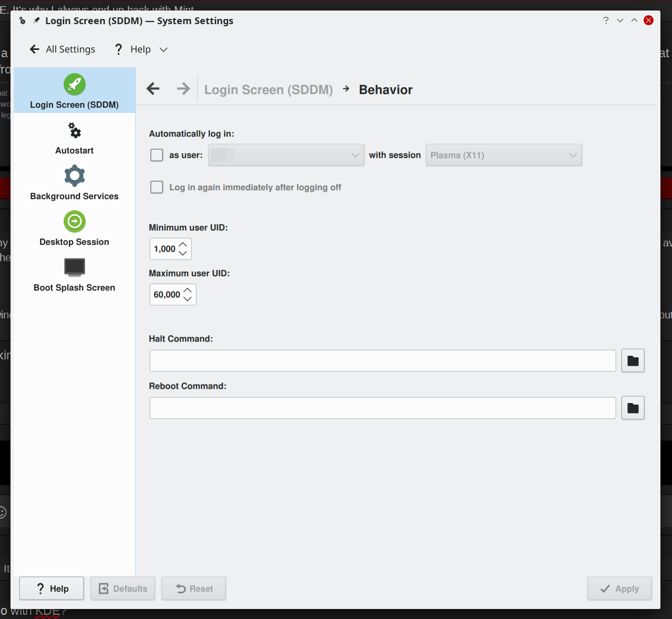Go back to All Settings
The image size is (672, 619).
(63, 49)
